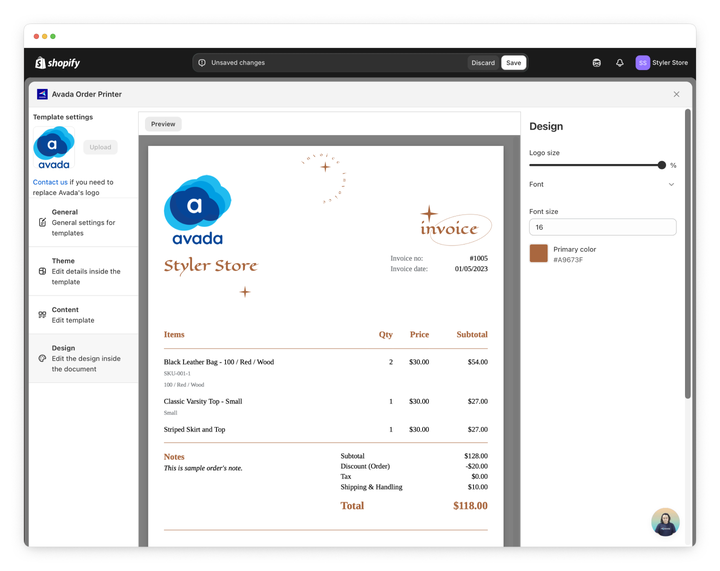
Task: Open the Theme menu item
Action: [x=84, y=271]
